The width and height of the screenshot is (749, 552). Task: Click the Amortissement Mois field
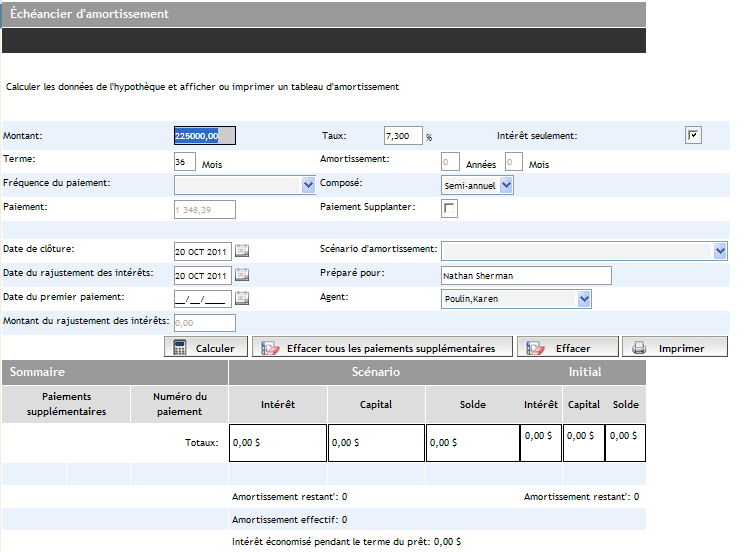coord(514,161)
